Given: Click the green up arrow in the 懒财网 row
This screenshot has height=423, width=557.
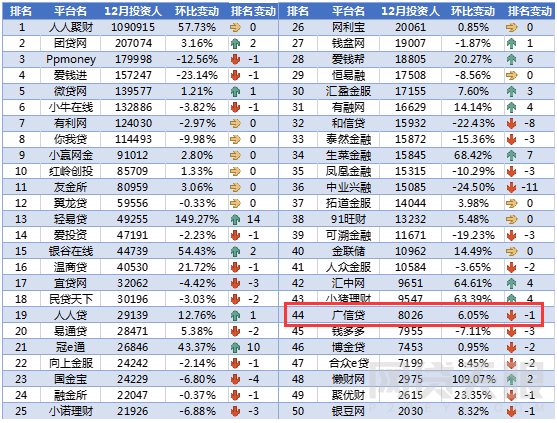Looking at the screenshot, I should click(512, 379).
